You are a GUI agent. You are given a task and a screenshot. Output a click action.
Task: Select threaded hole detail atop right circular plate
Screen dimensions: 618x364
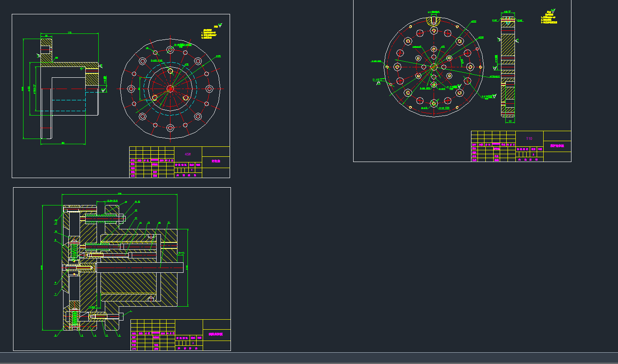tap(433, 20)
